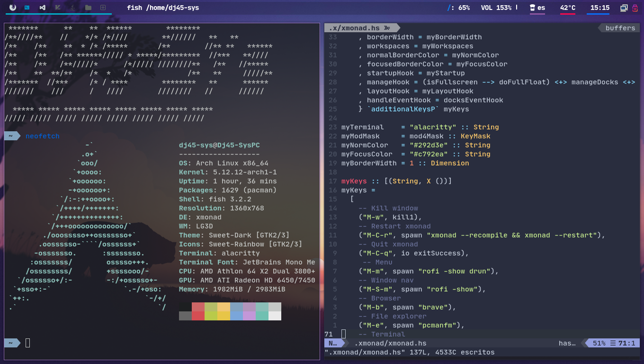
Task: Click the 'rofi -show drun' spawn line
Action: pyautogui.click(x=429, y=271)
